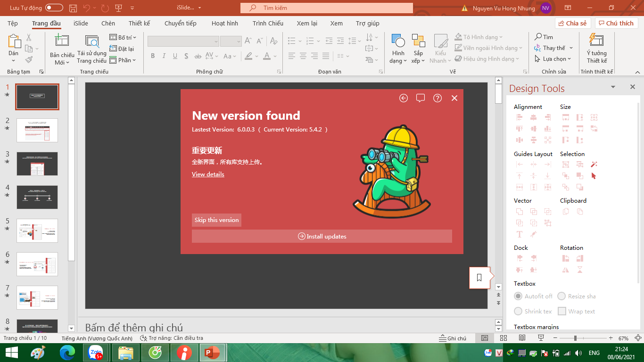Expand Replace (Thay thế) dropdown arrow
The image size is (644, 362).
571,48
